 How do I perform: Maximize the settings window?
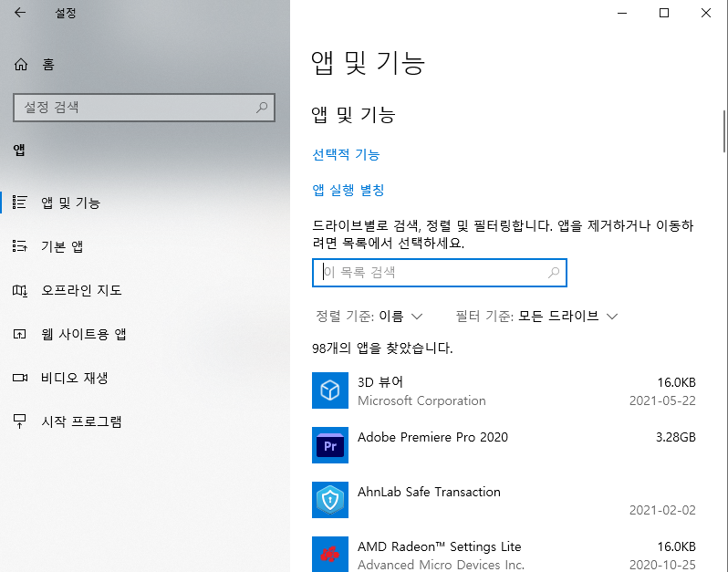coord(664,13)
